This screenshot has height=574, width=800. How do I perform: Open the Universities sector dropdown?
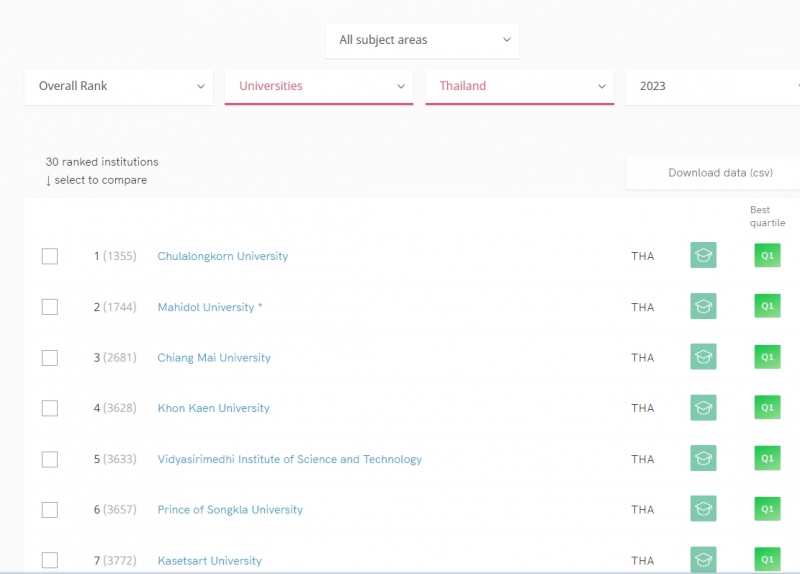[319, 86]
